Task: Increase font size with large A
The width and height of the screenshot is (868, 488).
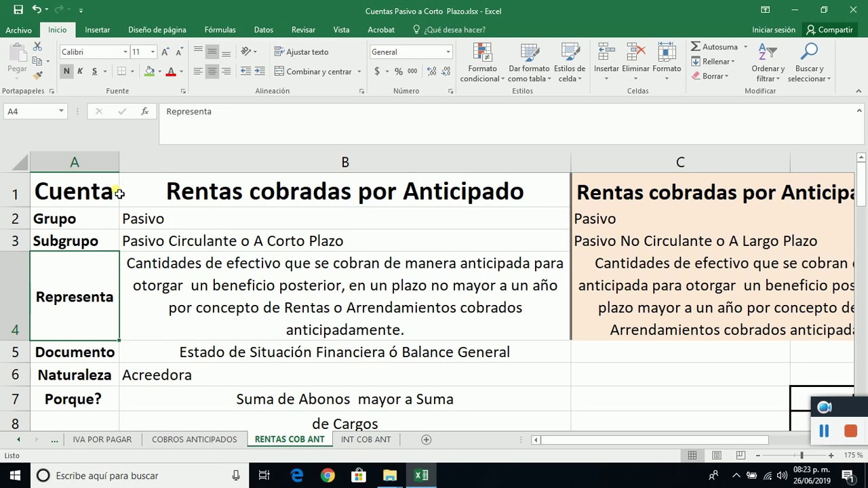Action: tap(166, 52)
